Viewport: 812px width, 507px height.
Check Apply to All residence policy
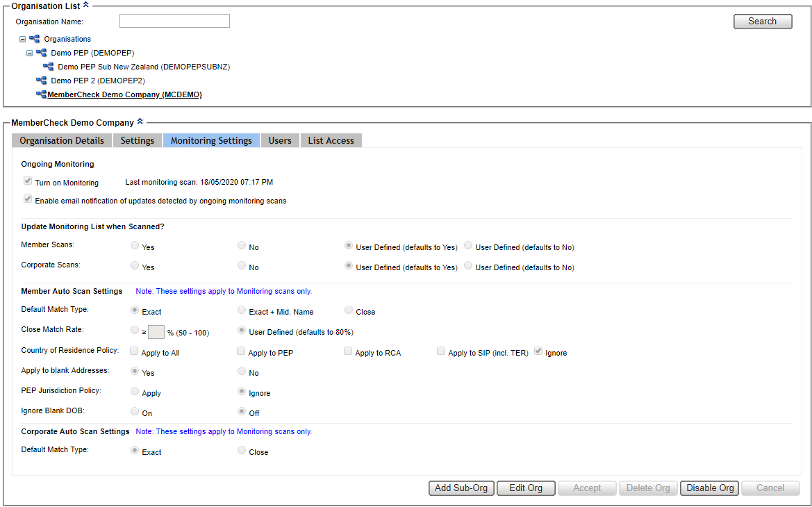coord(134,351)
